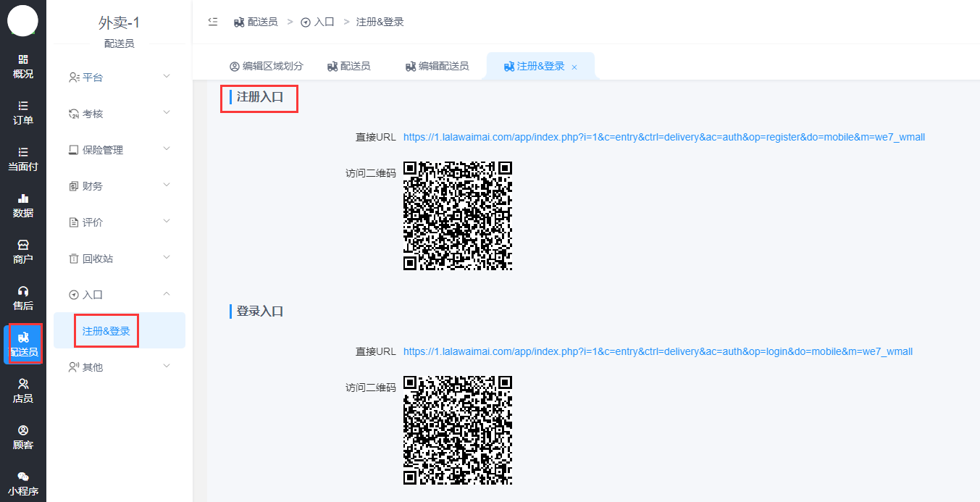Click 注册&登录 in the breadcrumb
Viewport: 980px width, 502px height.
(380, 22)
